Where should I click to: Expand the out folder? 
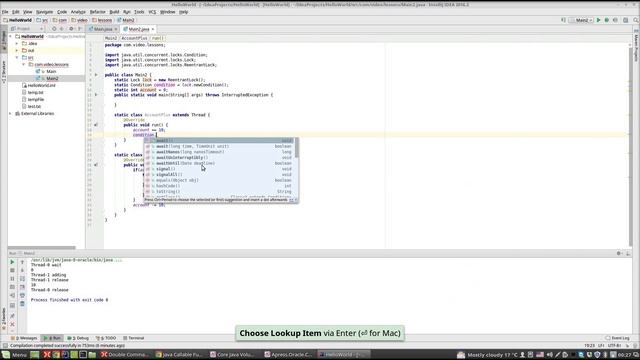(17, 50)
